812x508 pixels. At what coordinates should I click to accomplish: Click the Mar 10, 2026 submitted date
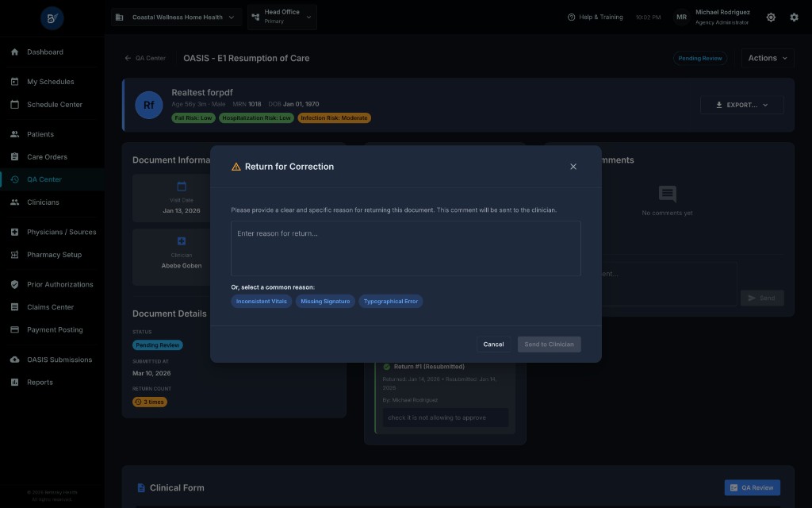pyautogui.click(x=151, y=373)
